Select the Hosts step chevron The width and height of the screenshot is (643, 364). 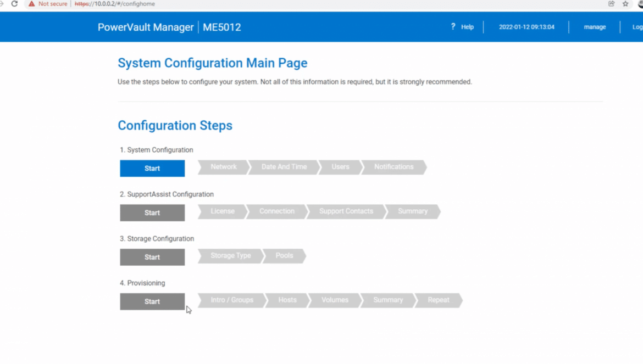(x=287, y=300)
